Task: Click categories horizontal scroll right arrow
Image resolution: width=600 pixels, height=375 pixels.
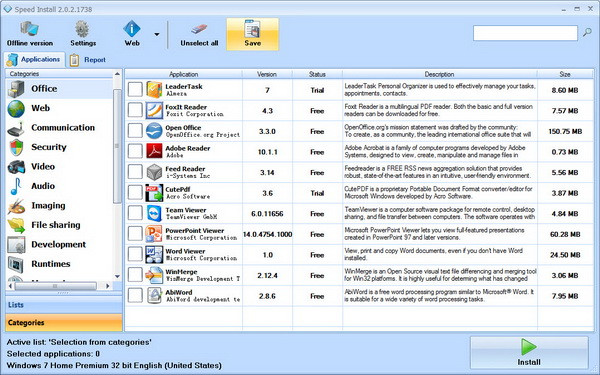Action: point(108,286)
